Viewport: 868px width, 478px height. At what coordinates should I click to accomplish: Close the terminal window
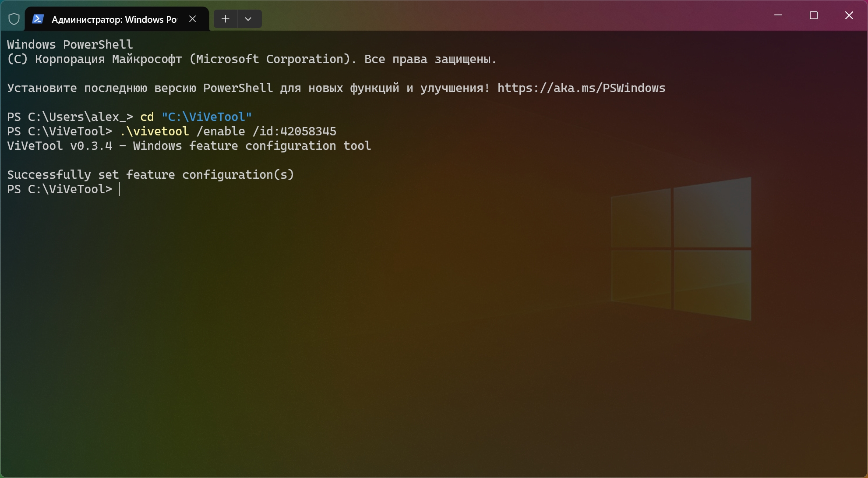coord(849,15)
